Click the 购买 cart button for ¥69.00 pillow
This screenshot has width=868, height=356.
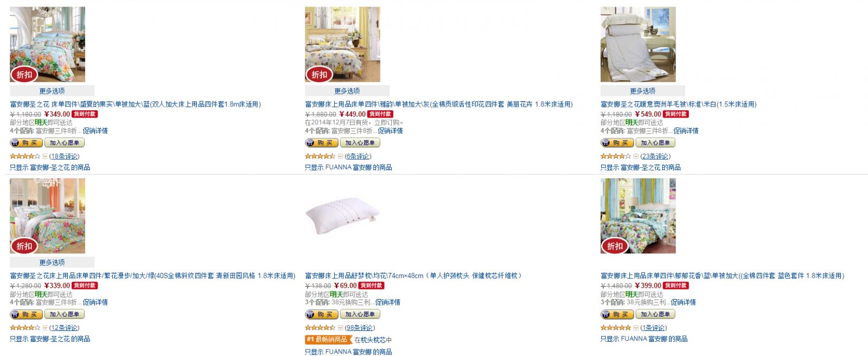point(321,314)
